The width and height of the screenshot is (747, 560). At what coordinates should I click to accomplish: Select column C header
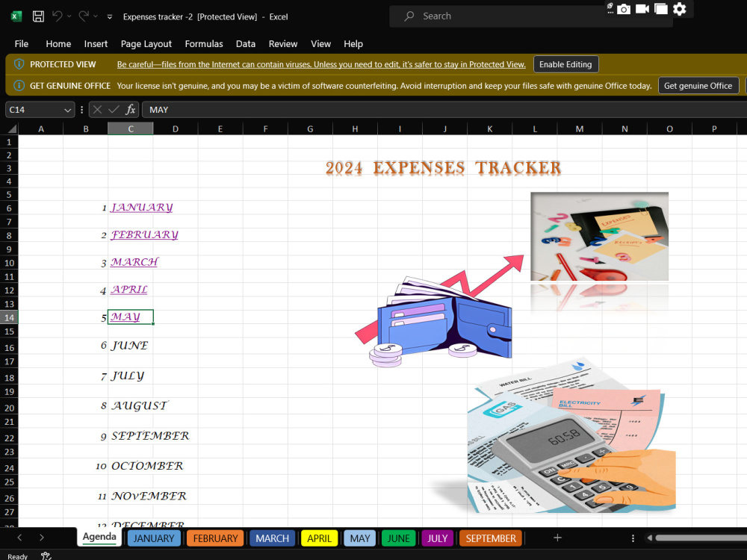131,128
